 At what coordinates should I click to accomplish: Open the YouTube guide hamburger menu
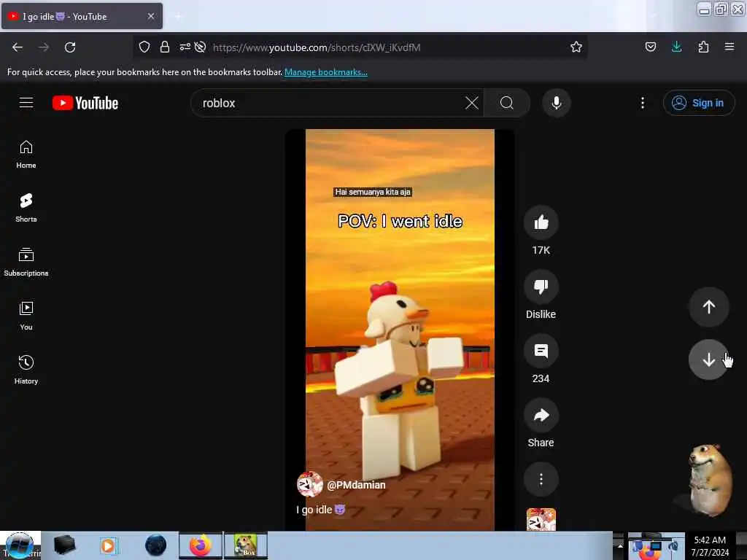point(26,102)
